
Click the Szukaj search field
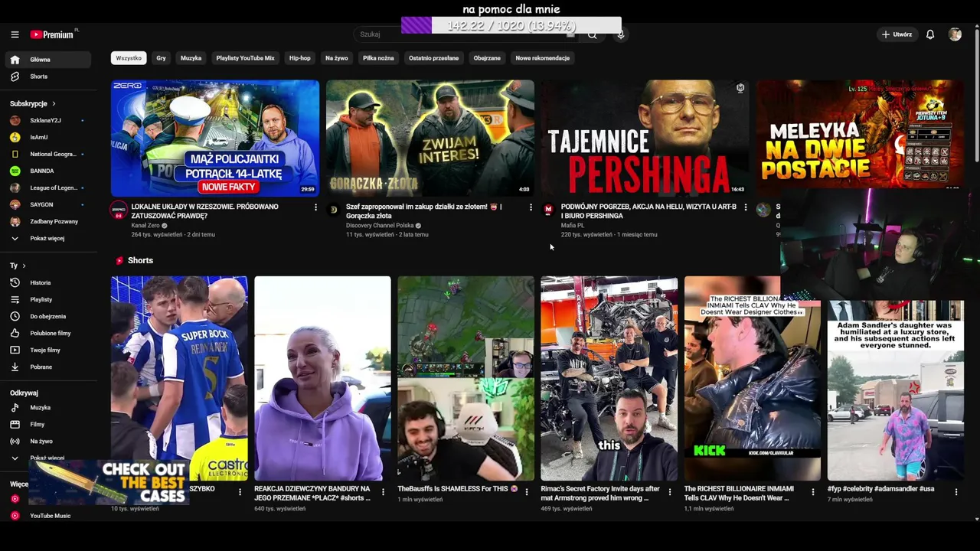[467, 34]
